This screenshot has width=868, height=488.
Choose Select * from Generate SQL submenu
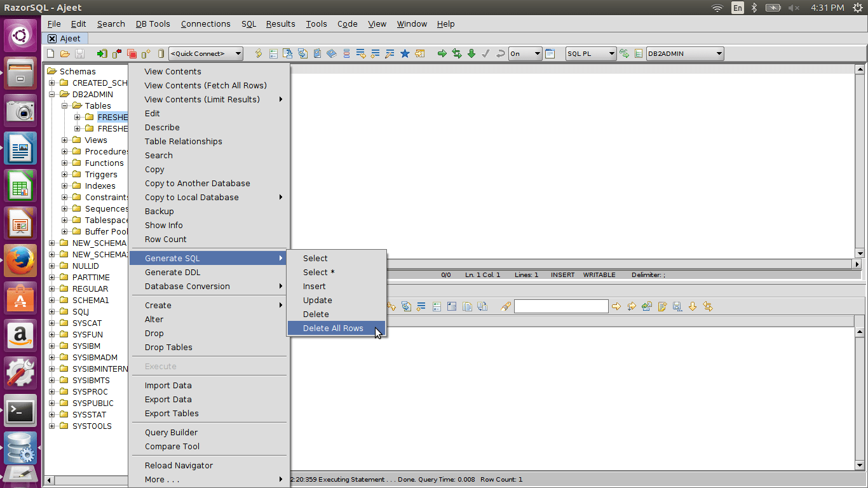(x=336, y=273)
